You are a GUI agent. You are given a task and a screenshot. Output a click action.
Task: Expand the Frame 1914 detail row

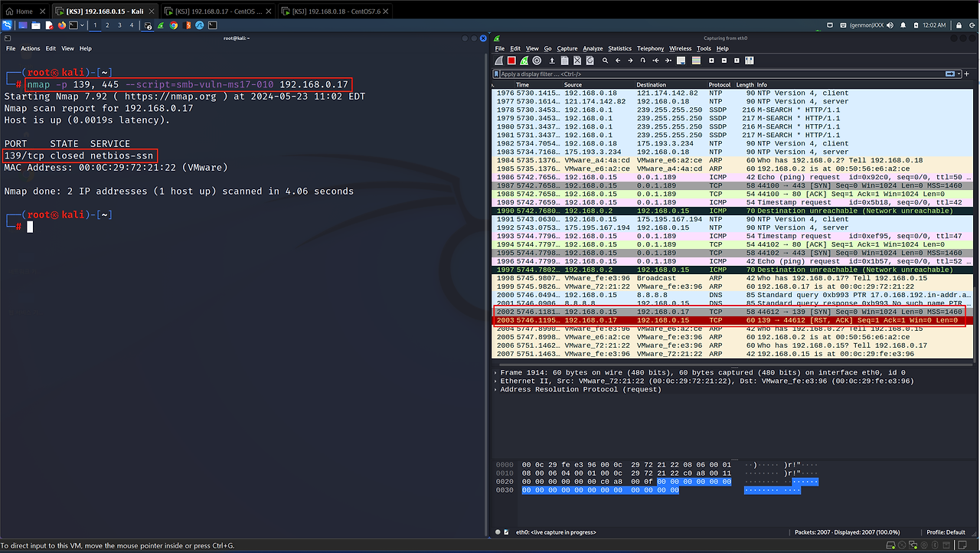pyautogui.click(x=495, y=372)
